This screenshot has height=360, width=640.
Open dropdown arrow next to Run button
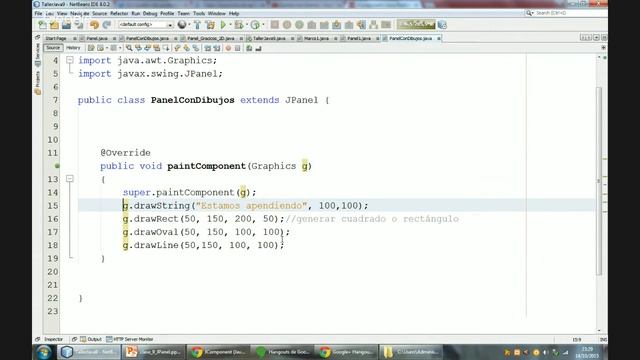230,25
